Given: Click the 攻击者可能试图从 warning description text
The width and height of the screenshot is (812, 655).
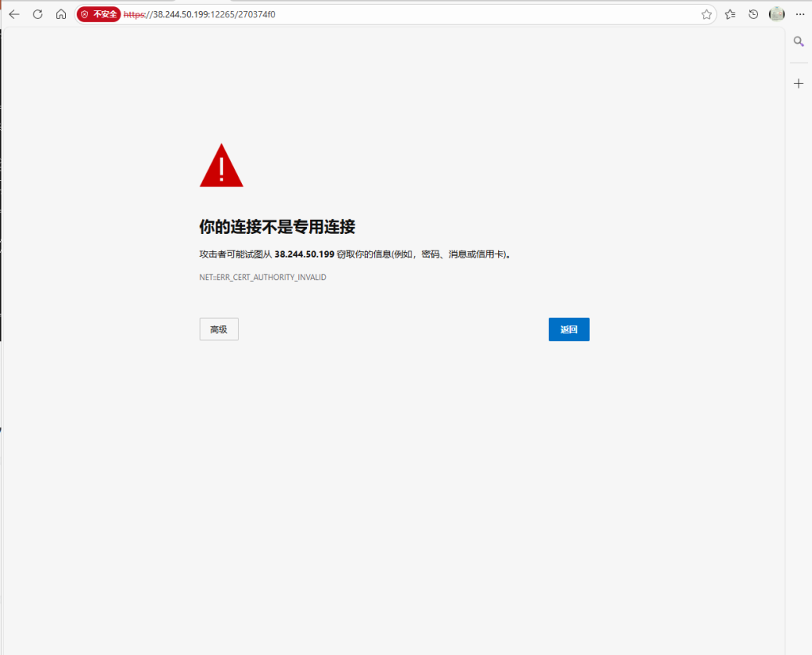Looking at the screenshot, I should coord(236,255).
